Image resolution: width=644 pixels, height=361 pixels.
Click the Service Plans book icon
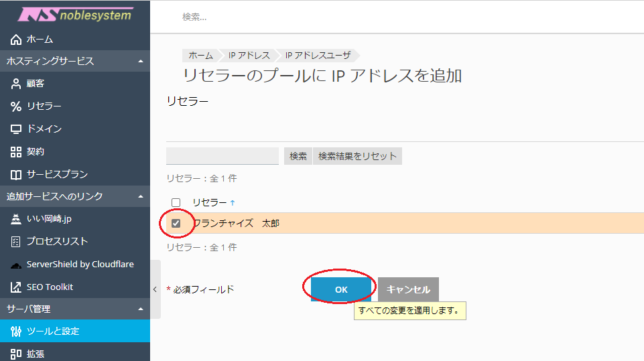(16, 175)
